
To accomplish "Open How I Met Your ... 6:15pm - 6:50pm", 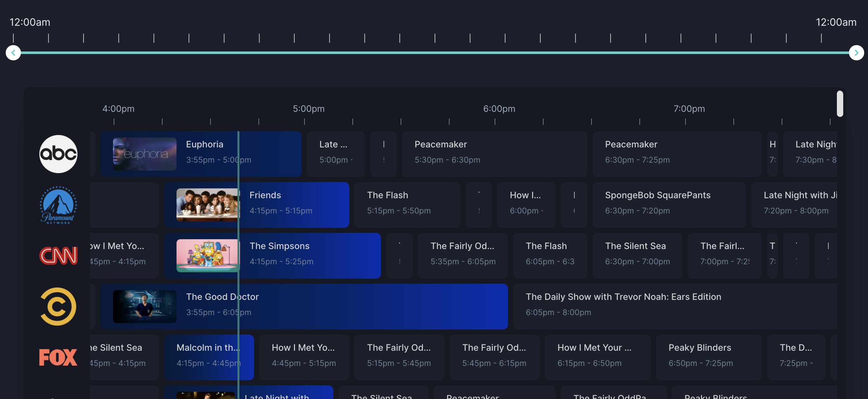I will pyautogui.click(x=598, y=357).
